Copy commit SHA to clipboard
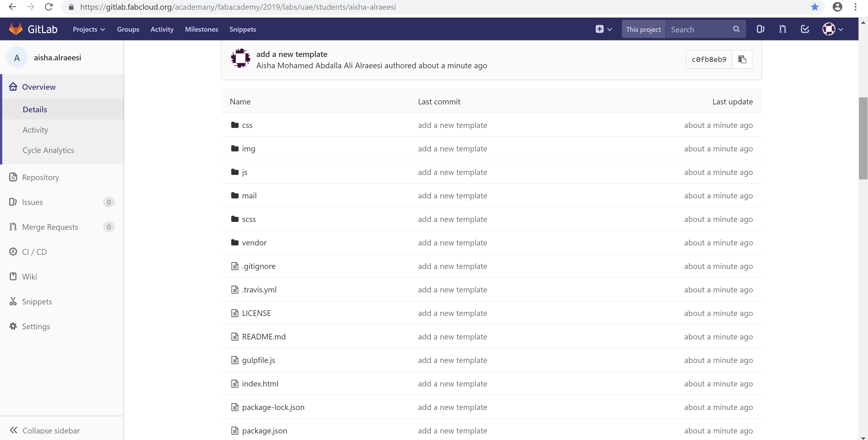 pyautogui.click(x=742, y=59)
